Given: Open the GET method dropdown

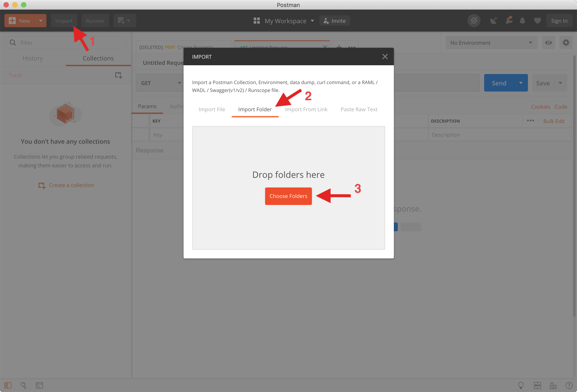Looking at the screenshot, I should [x=160, y=83].
